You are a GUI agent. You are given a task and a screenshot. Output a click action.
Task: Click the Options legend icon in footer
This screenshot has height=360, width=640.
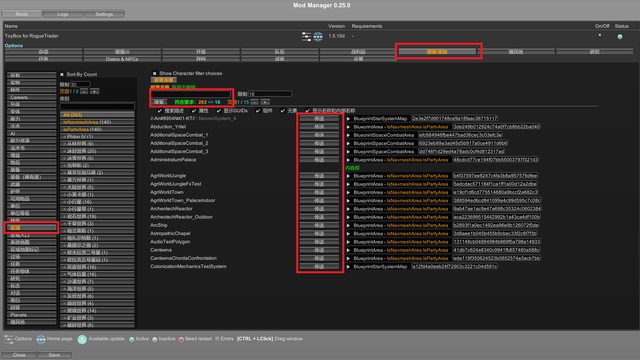click(x=9, y=339)
